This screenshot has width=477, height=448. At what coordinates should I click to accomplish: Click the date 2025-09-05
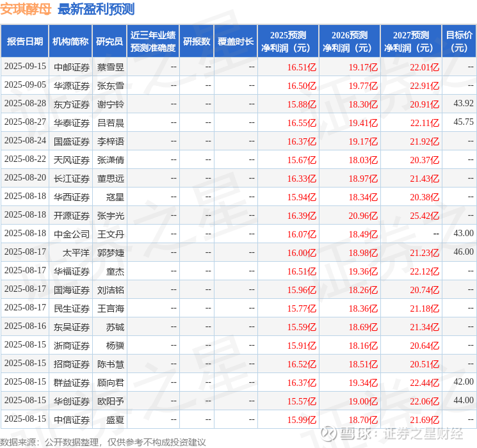[x=25, y=85]
